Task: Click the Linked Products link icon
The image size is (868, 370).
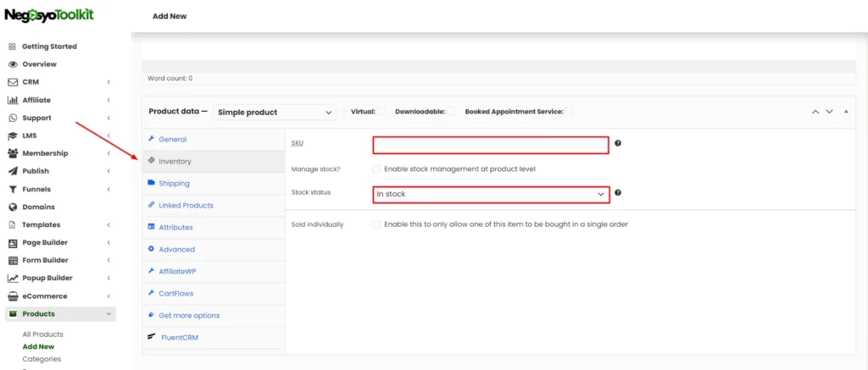Action: [151, 205]
